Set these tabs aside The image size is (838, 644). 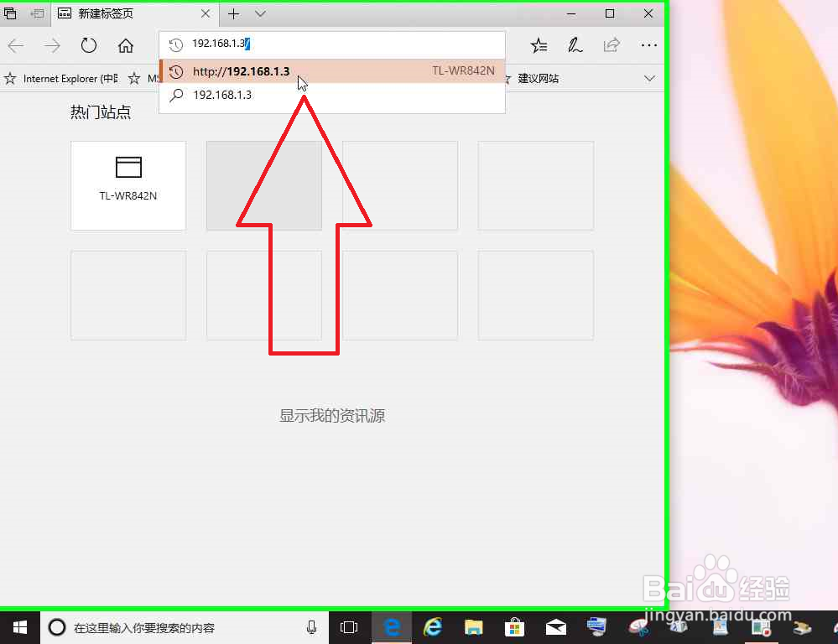[x=10, y=13]
